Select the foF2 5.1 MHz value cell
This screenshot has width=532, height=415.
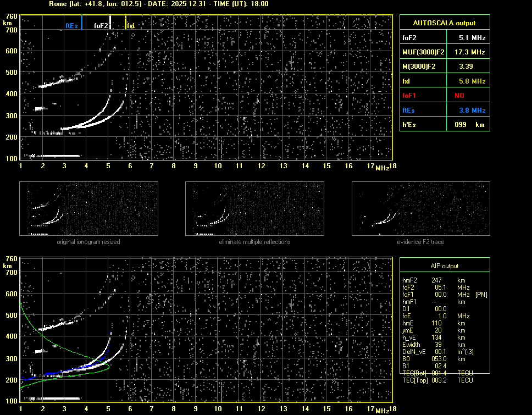472,38
